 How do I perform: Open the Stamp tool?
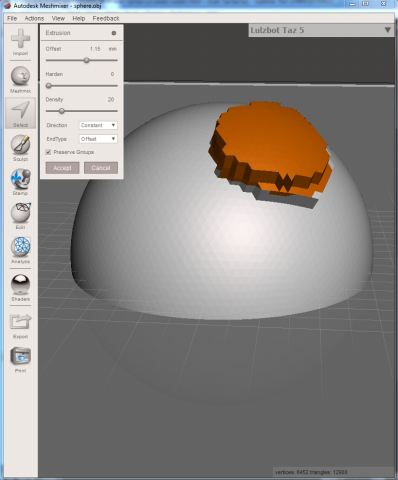[x=20, y=182]
